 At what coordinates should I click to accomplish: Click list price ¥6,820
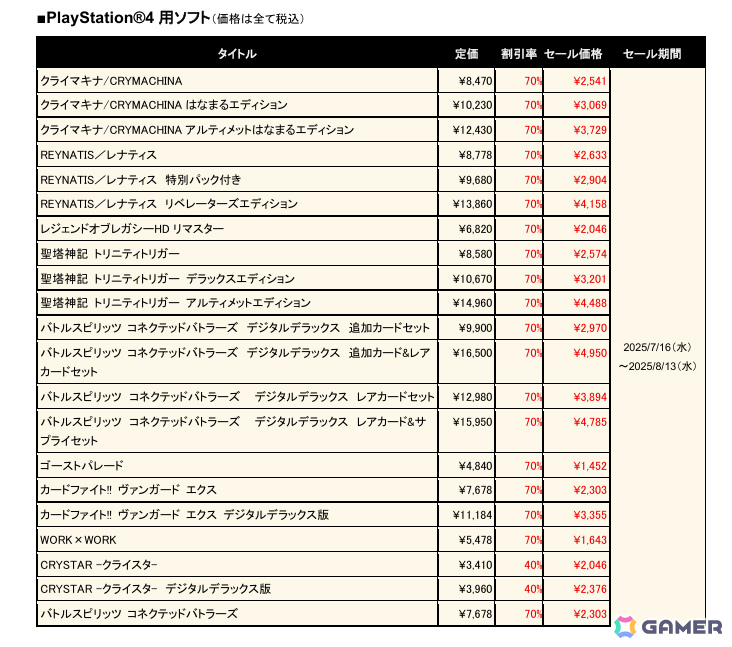pos(475,229)
